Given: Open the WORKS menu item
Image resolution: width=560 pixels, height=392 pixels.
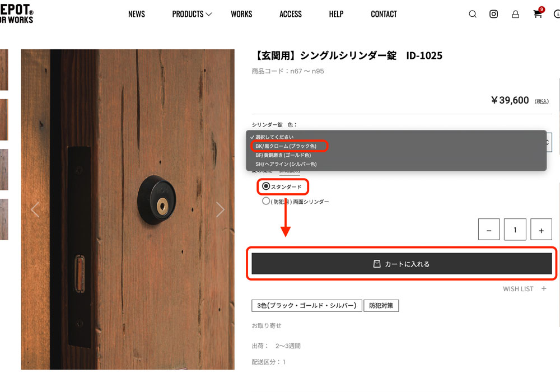Looking at the screenshot, I should click(x=241, y=14).
